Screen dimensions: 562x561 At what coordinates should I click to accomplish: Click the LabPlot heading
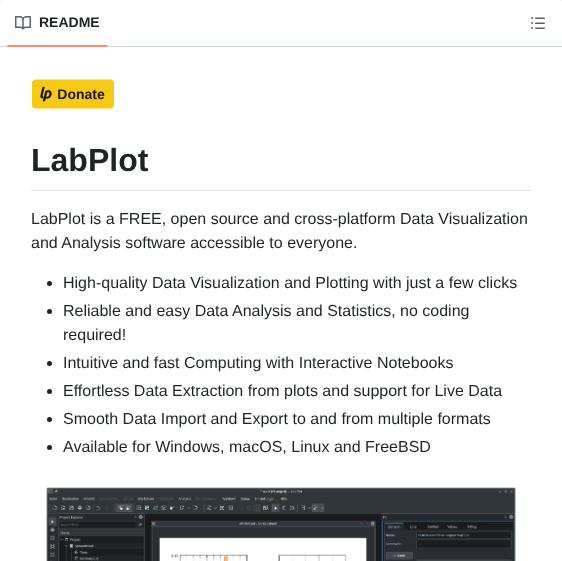(90, 160)
